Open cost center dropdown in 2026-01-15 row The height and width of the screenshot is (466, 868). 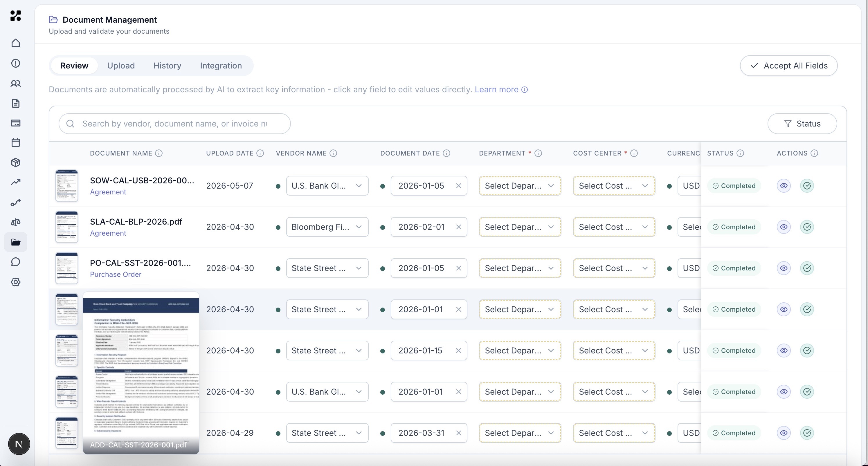[614, 351]
